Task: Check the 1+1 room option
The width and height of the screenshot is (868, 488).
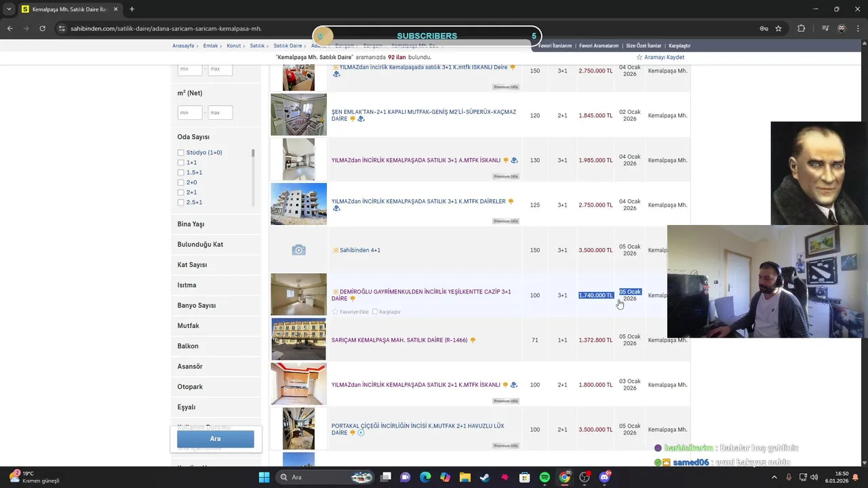Action: pyautogui.click(x=181, y=163)
